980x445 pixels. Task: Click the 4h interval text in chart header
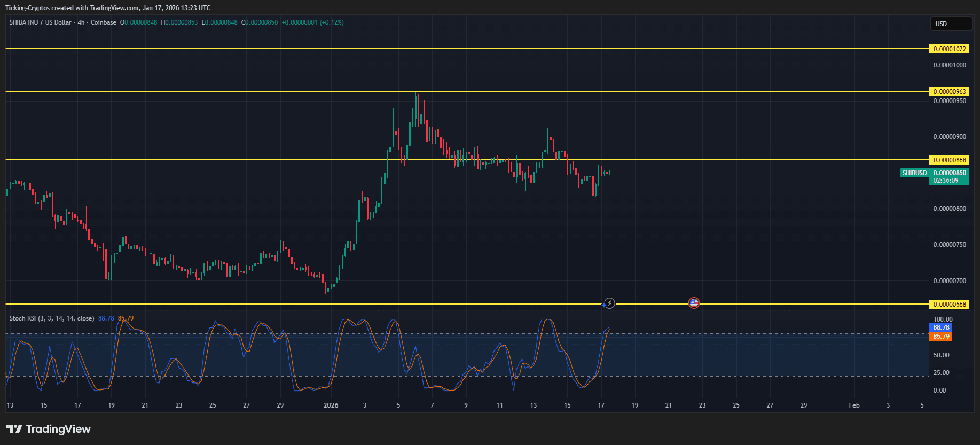pyautogui.click(x=81, y=22)
